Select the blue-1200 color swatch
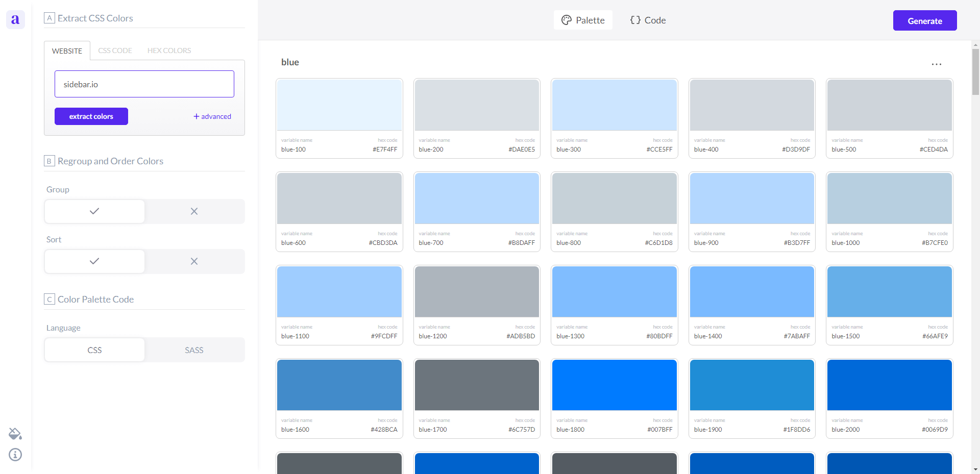980x474 pixels. 477,292
